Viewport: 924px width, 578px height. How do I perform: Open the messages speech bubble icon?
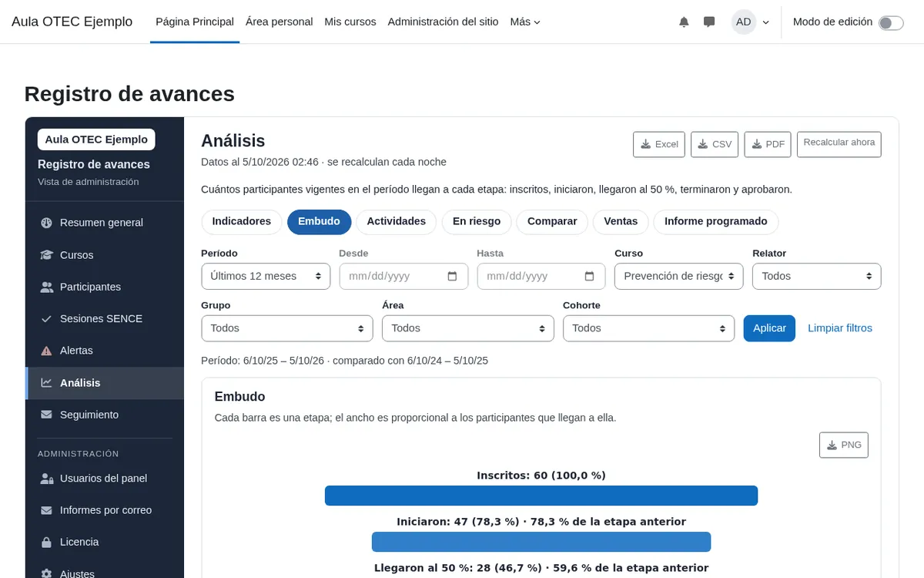point(709,22)
